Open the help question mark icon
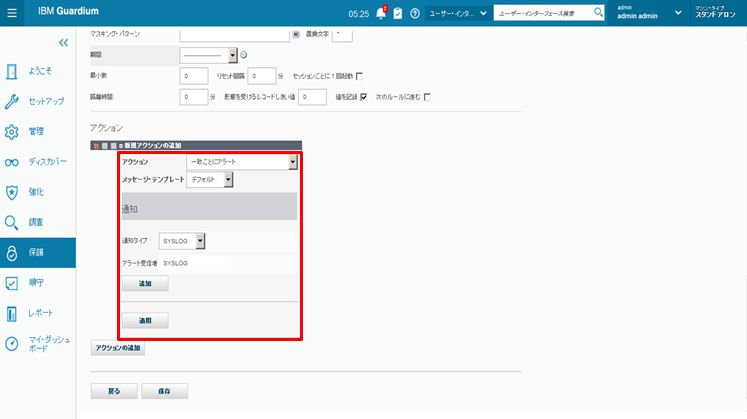The width and height of the screenshot is (747, 419). [x=415, y=13]
